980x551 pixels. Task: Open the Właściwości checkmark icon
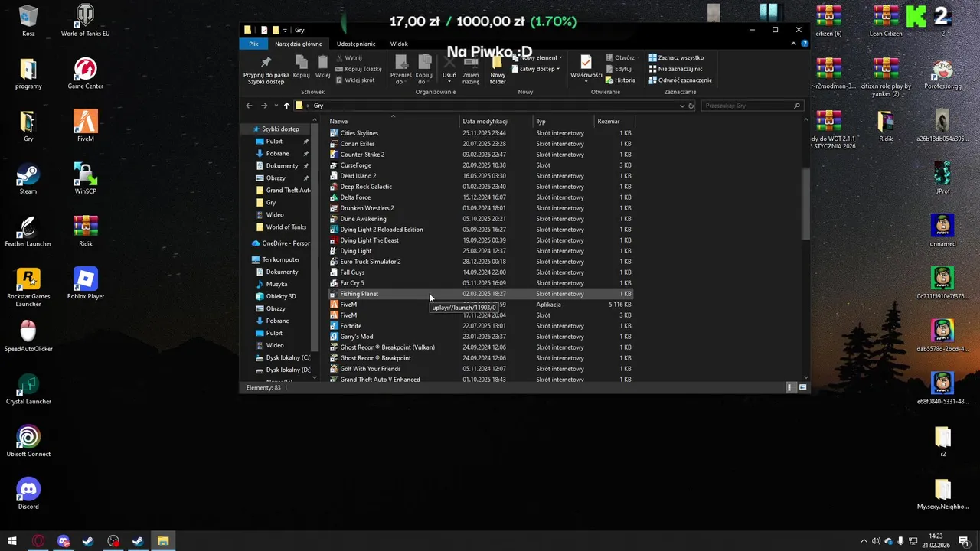click(586, 62)
